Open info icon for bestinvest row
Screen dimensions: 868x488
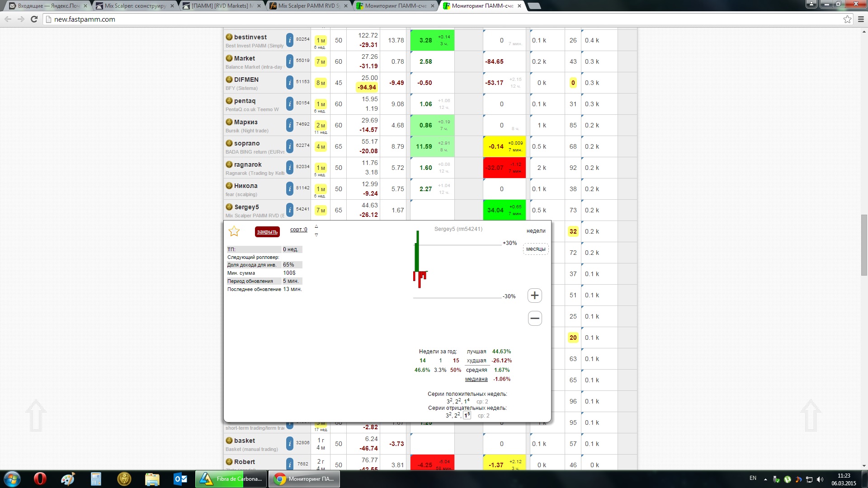pos(290,40)
